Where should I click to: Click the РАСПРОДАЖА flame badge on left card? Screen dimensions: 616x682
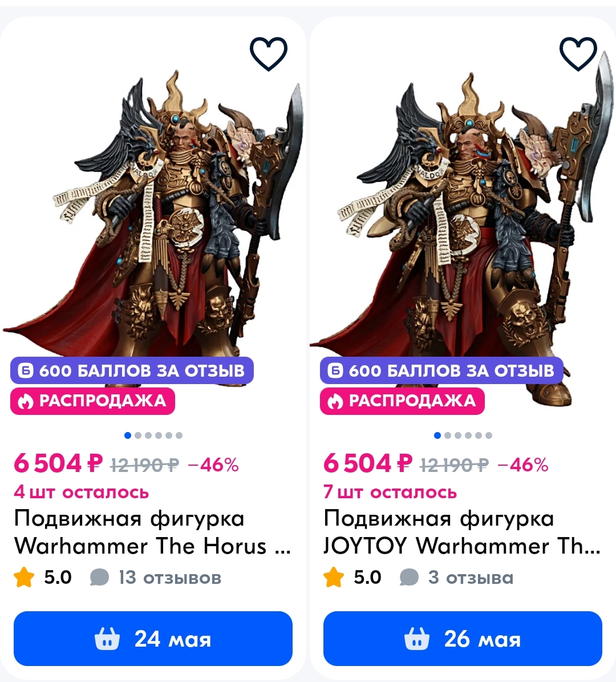tap(92, 401)
